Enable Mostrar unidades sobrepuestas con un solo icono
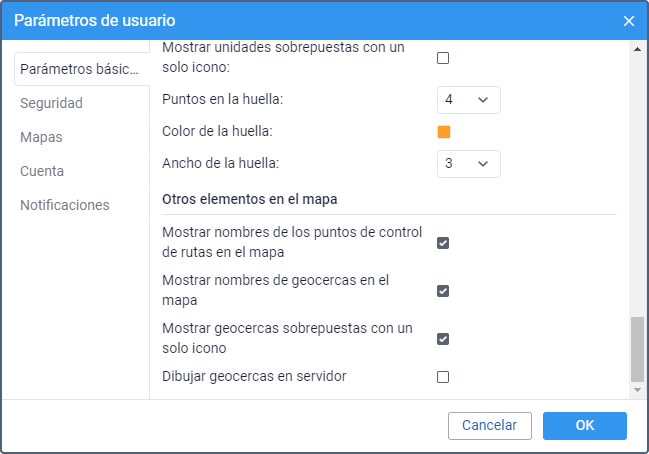 [443, 58]
